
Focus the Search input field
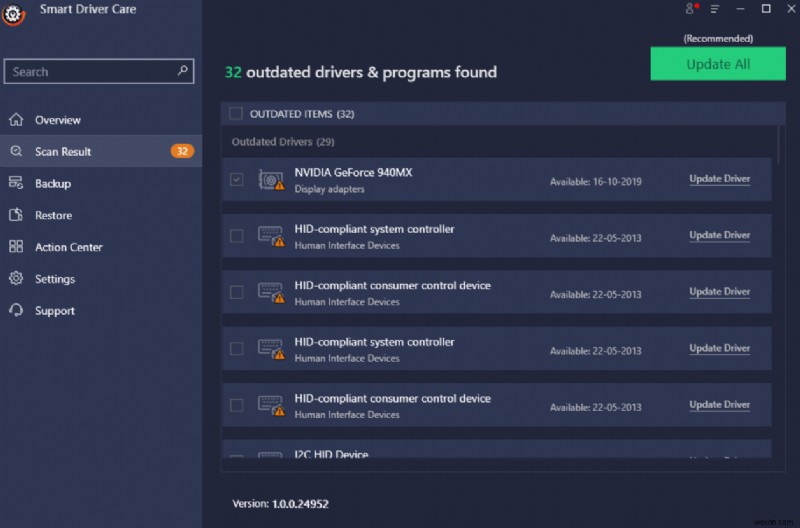click(98, 71)
